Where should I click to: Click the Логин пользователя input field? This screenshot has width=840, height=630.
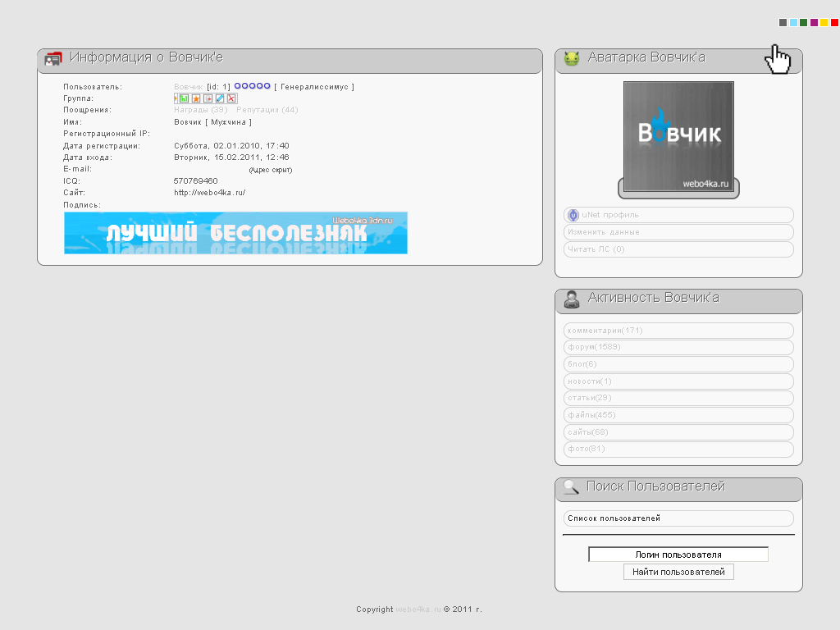678,555
